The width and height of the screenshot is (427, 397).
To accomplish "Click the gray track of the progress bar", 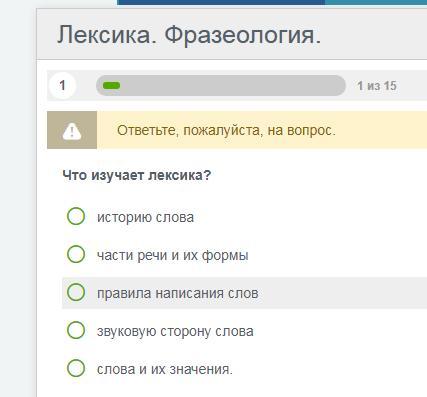I will pyautogui.click(x=233, y=86).
